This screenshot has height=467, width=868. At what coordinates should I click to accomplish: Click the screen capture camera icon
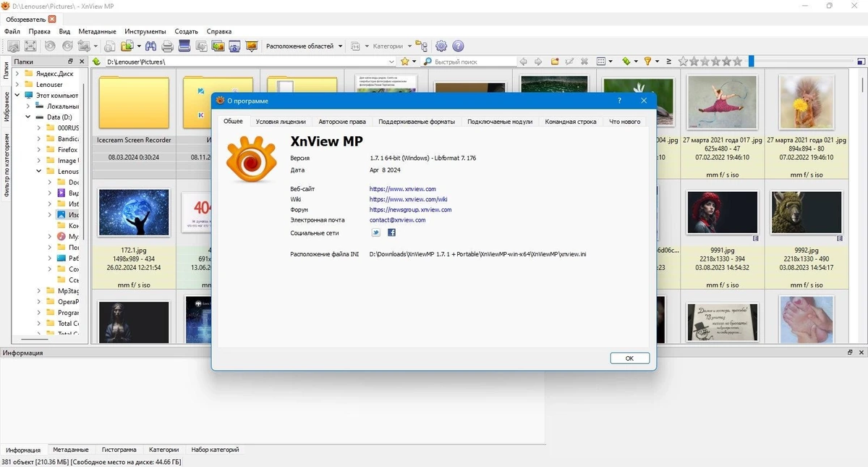[x=234, y=46]
